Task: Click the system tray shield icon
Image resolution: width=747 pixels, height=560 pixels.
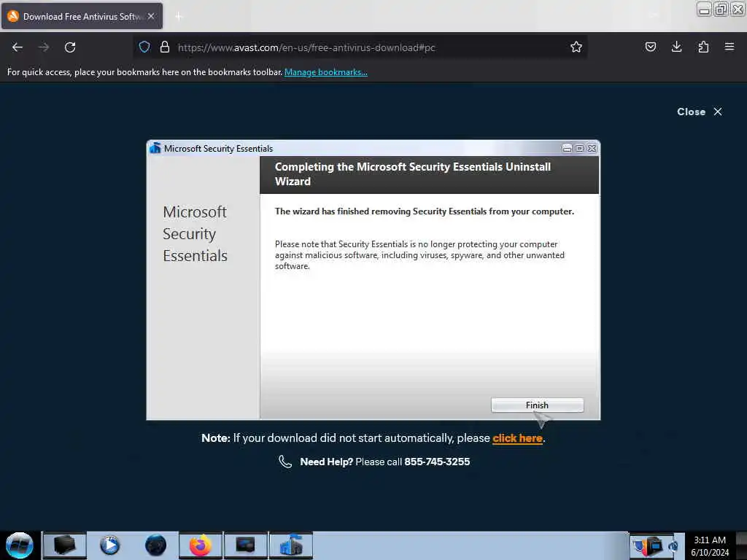Action: 640,545
